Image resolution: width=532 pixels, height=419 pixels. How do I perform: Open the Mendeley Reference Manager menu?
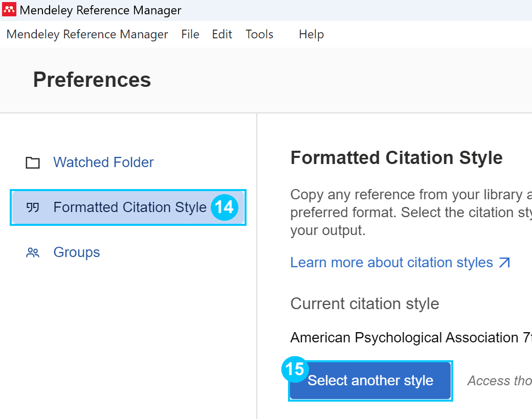tap(87, 34)
